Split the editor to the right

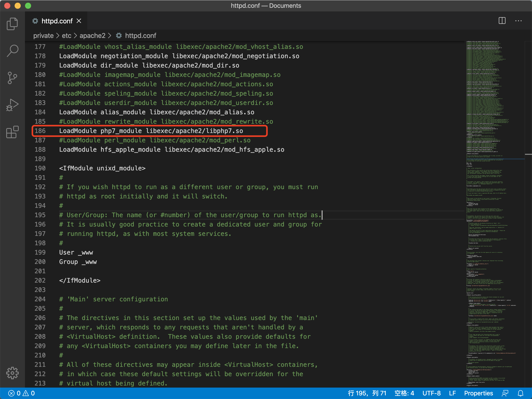[502, 21]
